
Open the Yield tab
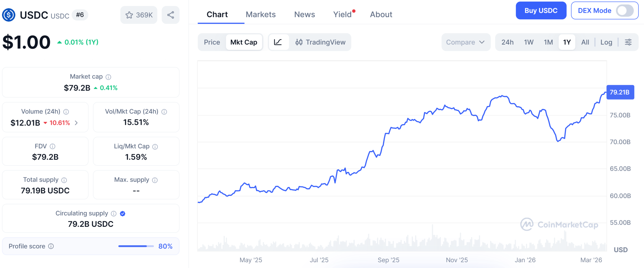(343, 14)
